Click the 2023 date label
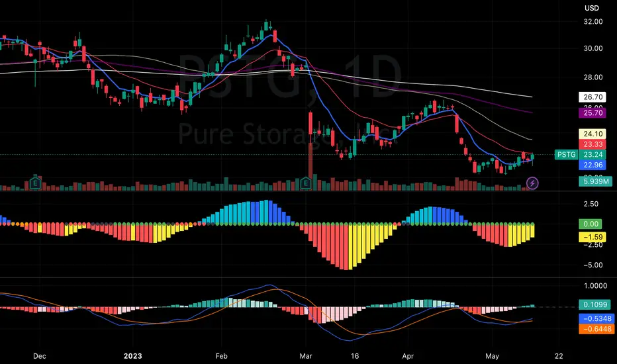This screenshot has width=617, height=364. coord(132,356)
